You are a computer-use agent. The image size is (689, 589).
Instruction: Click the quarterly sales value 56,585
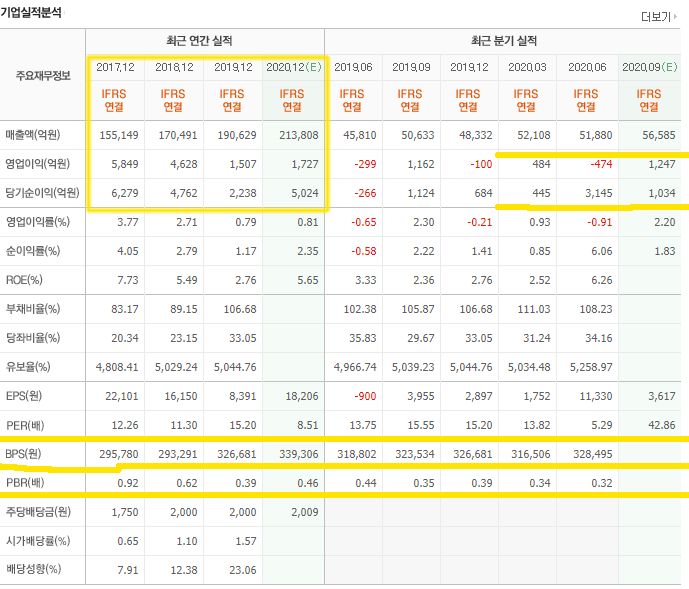point(659,135)
